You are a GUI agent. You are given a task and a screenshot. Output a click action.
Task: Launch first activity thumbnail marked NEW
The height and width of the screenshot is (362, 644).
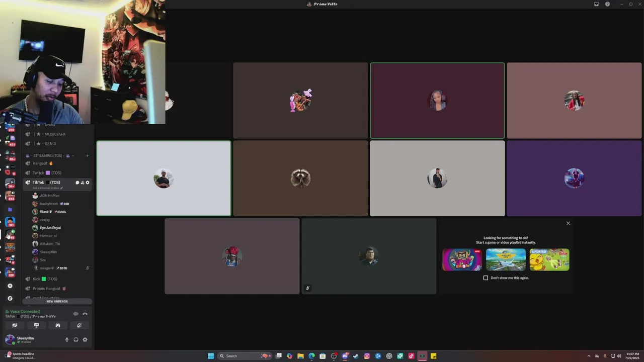point(462,259)
